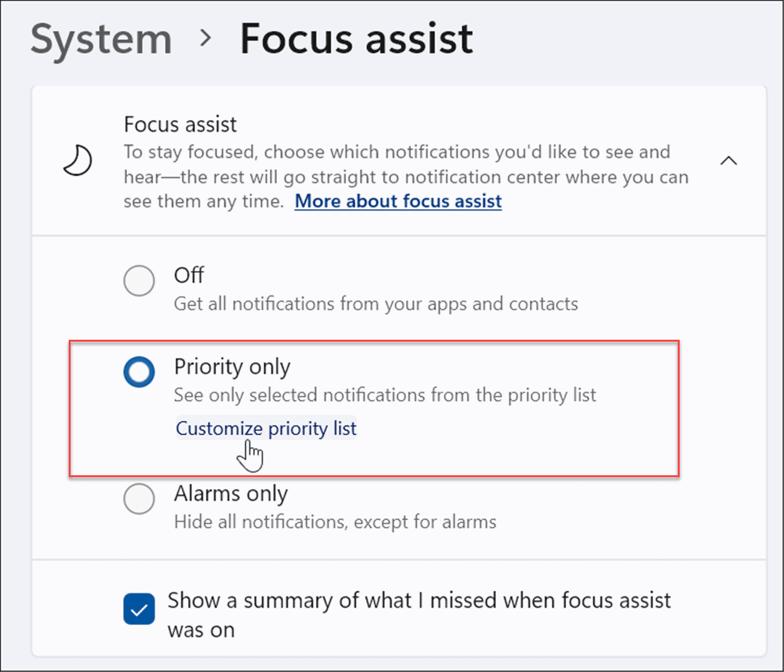This screenshot has width=784, height=672.
Task: Navigate back to System via the breadcrumb
Action: (x=101, y=39)
